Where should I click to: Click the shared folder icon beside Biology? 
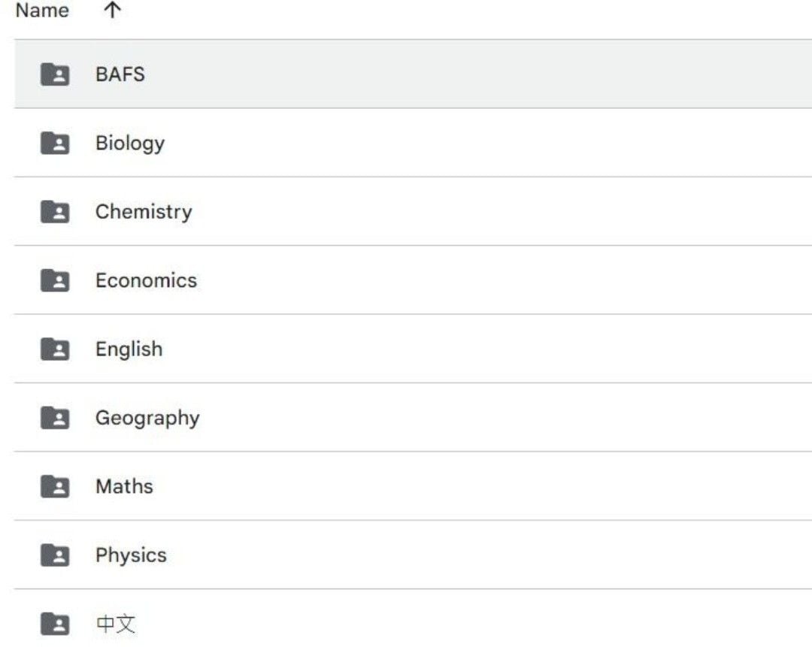point(55,143)
